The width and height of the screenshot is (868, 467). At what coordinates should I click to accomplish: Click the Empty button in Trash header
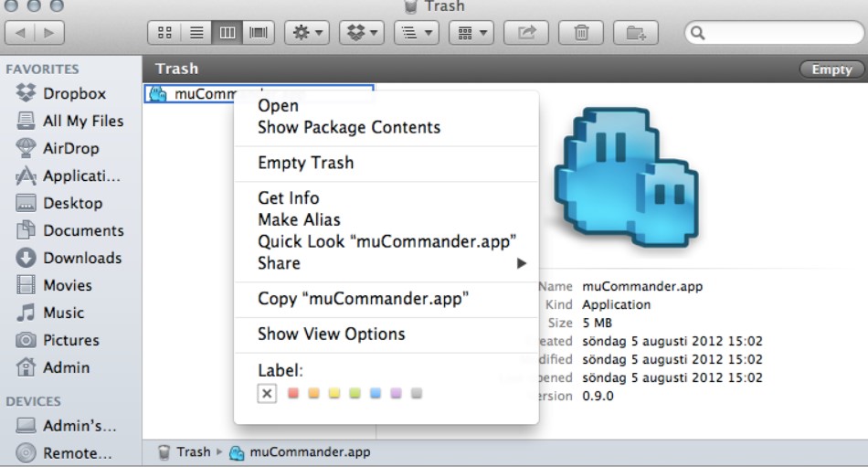pos(831,69)
